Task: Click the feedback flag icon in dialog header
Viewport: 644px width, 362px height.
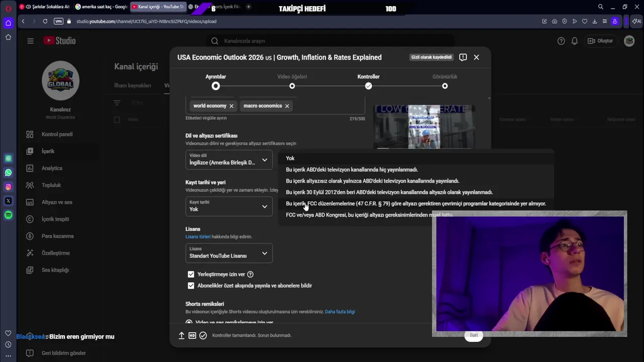Action: point(463,57)
